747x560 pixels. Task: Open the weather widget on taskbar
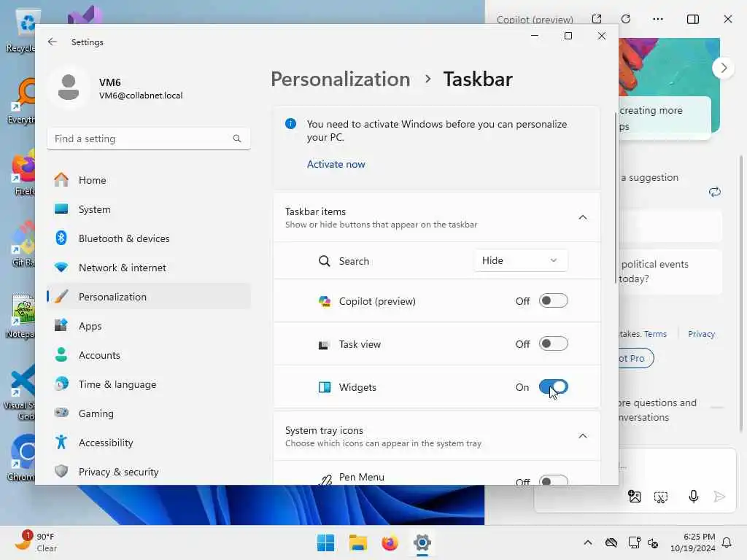click(x=36, y=542)
